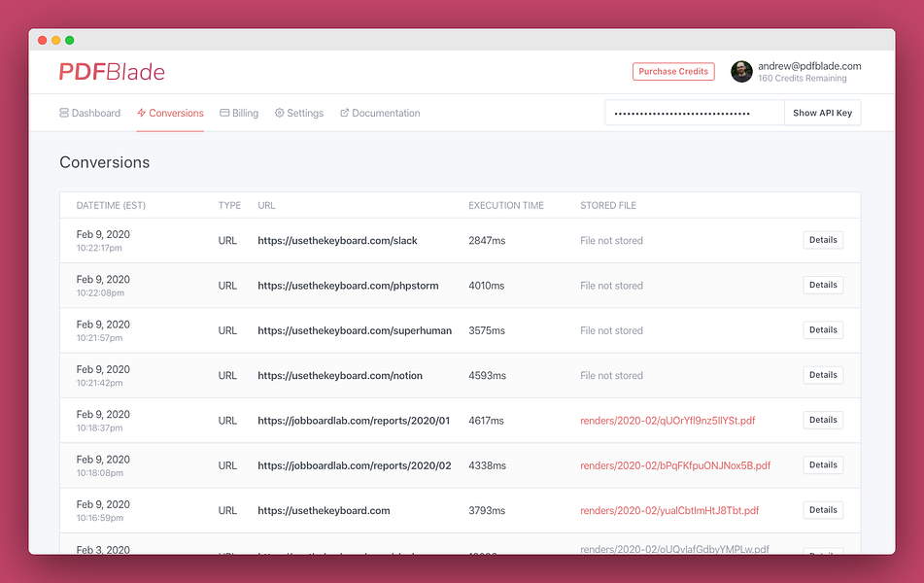Click the user avatar photo
This screenshot has width=924, height=583.
coord(742,71)
